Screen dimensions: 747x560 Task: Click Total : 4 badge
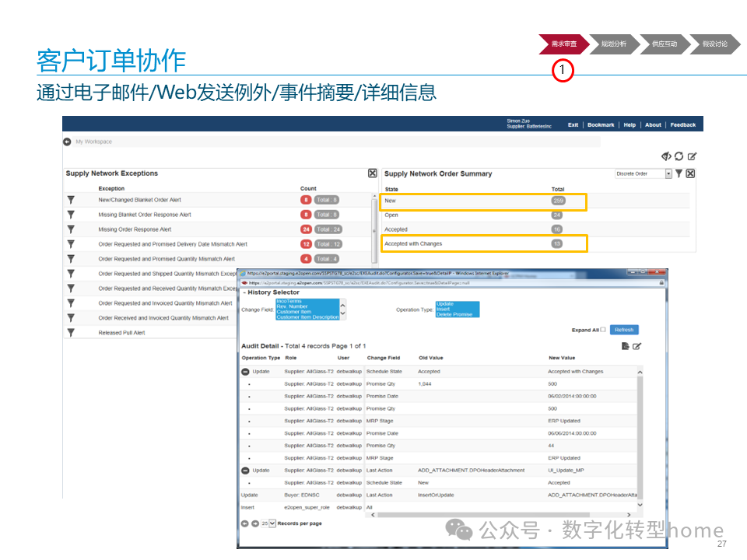(x=327, y=259)
